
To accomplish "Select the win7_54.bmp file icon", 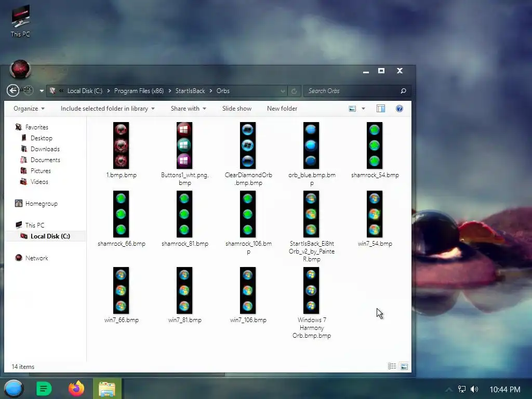I will click(375, 214).
